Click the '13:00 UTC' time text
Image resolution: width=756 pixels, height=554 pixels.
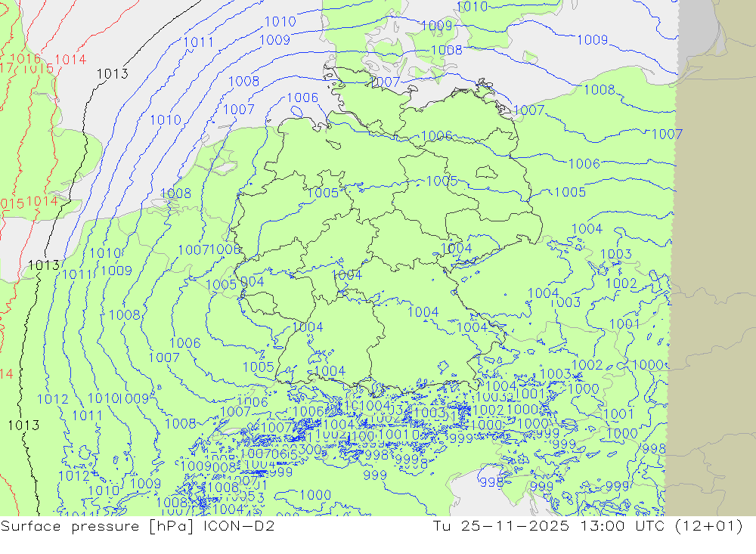[x=621, y=525]
